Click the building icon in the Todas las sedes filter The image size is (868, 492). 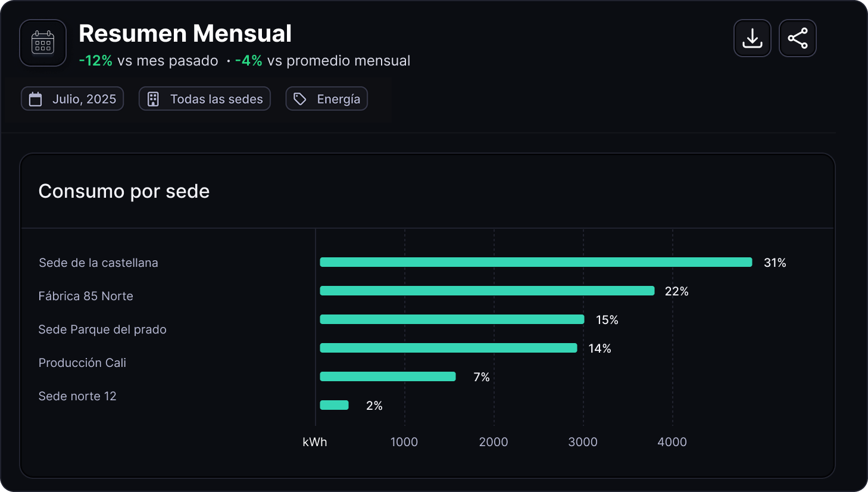(153, 99)
